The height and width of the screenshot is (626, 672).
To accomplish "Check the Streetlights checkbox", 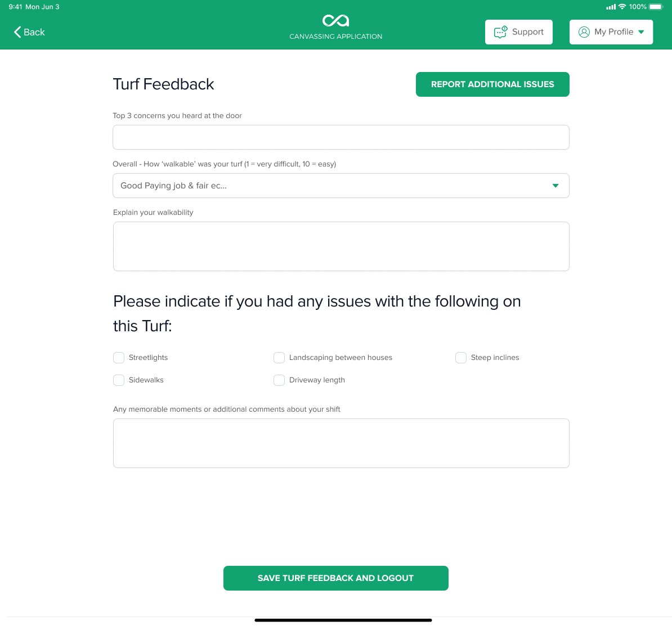I will pos(119,358).
